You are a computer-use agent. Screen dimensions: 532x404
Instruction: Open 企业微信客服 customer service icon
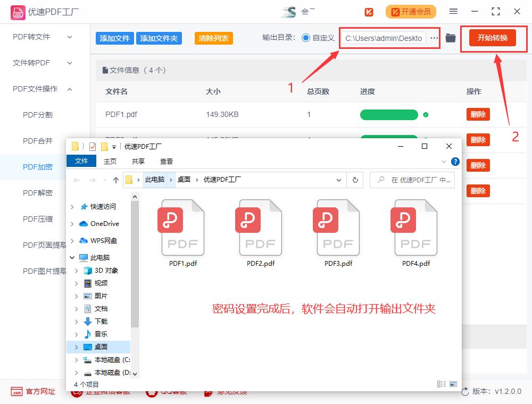(x=77, y=392)
